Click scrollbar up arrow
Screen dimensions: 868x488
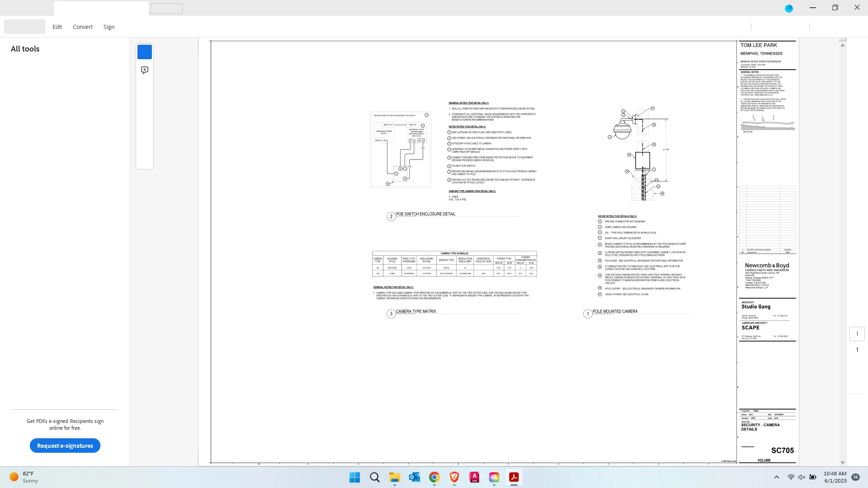point(843,45)
